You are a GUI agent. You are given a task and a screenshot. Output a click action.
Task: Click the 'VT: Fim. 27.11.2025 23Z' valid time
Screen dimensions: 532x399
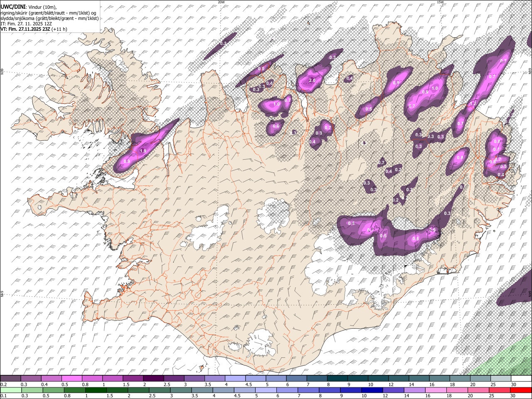click(x=25, y=29)
